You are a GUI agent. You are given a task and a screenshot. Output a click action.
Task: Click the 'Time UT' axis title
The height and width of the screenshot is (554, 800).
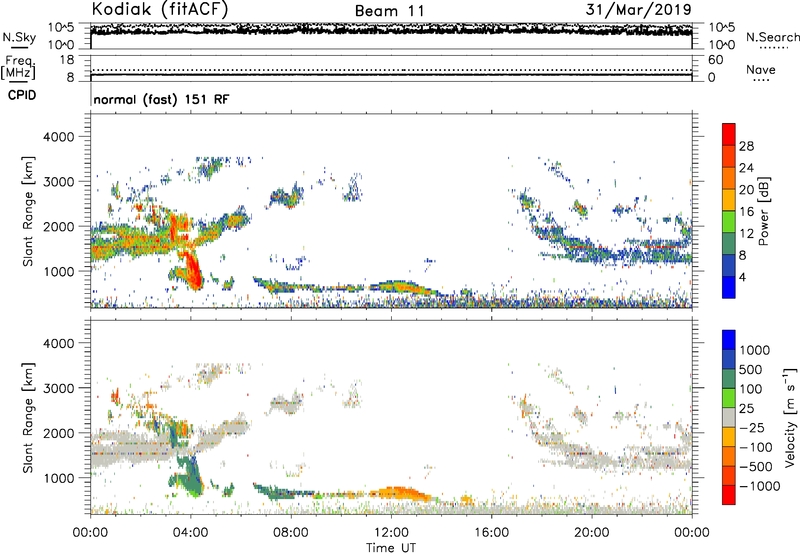click(391, 547)
